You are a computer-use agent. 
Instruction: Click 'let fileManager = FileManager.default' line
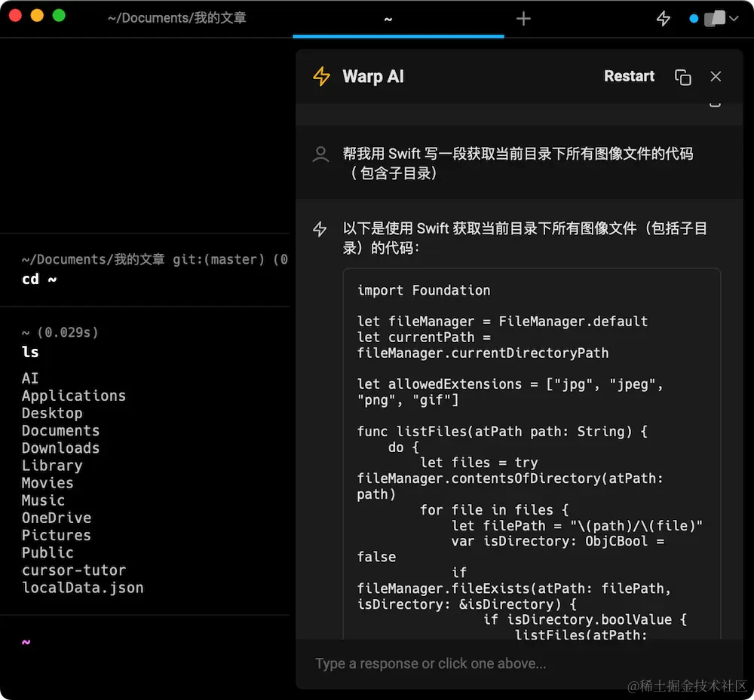click(x=502, y=321)
